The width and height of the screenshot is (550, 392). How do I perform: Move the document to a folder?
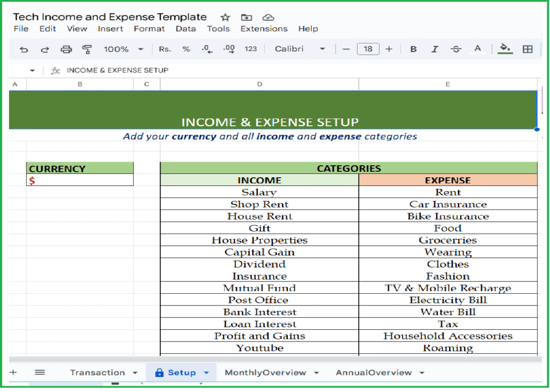(246, 17)
